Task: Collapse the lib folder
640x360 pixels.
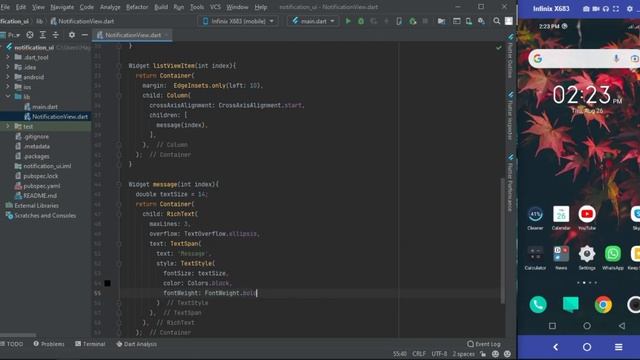Action: point(8,97)
